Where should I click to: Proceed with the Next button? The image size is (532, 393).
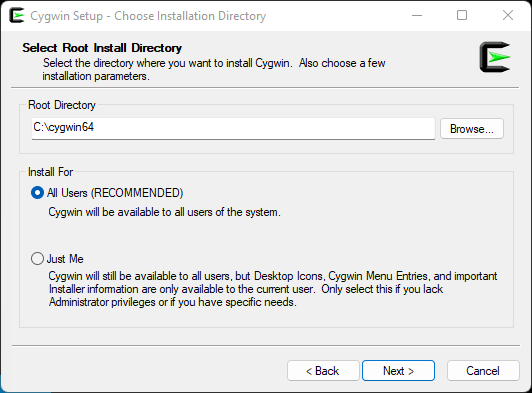pos(398,371)
